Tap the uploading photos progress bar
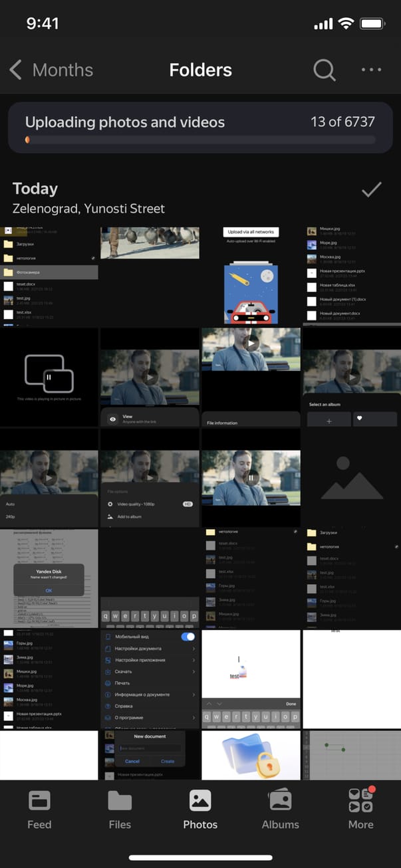Image resolution: width=401 pixels, height=868 pixels. pyautogui.click(x=200, y=140)
